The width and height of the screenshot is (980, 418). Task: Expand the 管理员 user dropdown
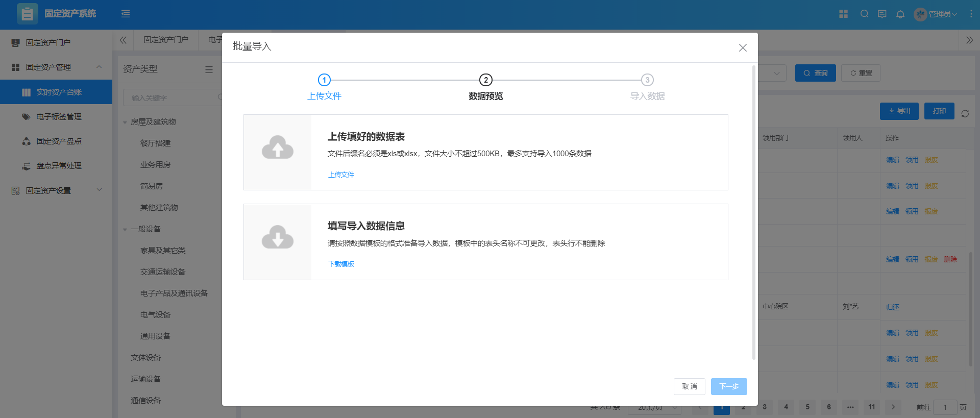tap(936, 14)
